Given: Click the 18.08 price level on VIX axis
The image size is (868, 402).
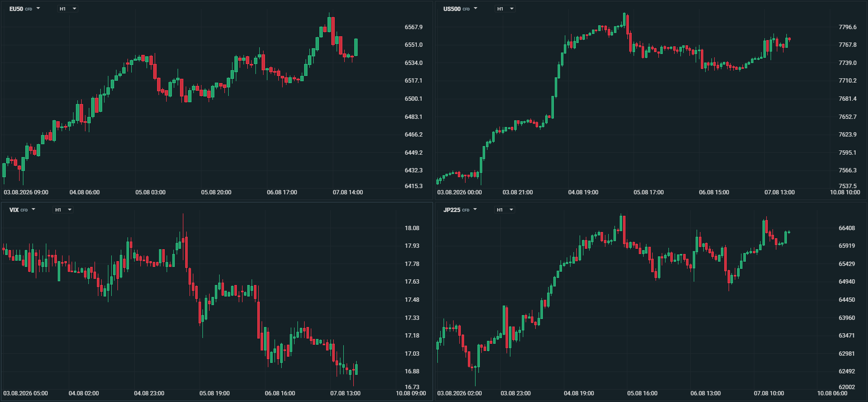Looking at the screenshot, I should click(412, 228).
